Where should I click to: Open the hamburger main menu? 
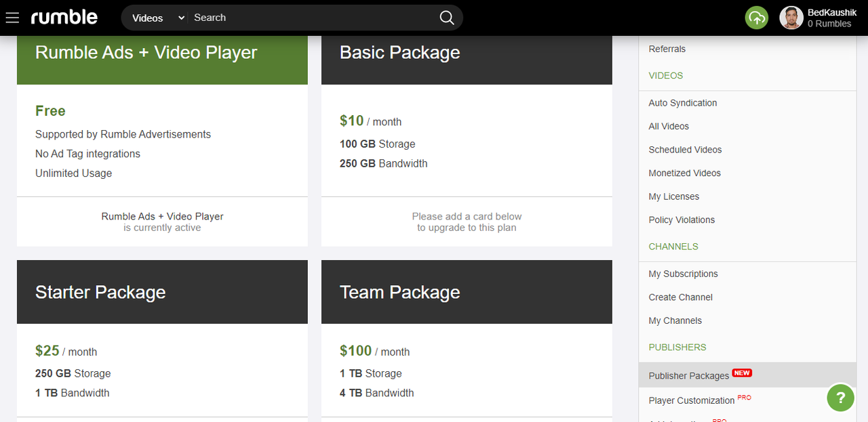tap(12, 18)
